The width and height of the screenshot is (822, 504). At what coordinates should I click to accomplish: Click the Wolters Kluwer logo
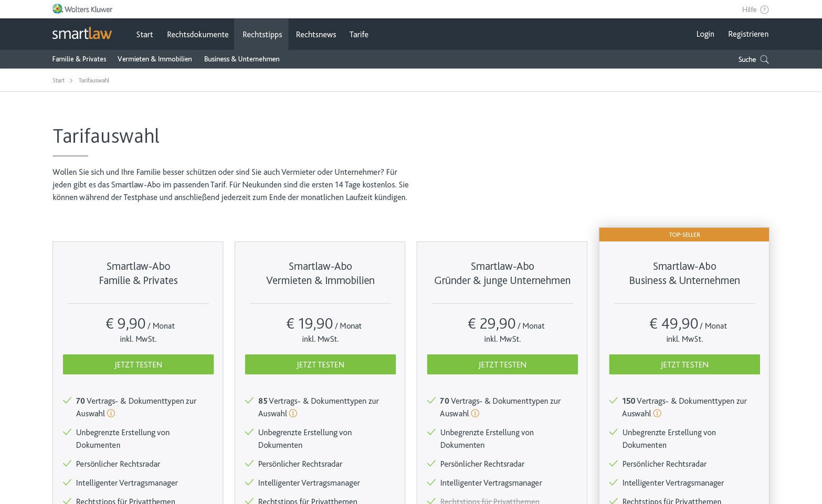click(82, 9)
